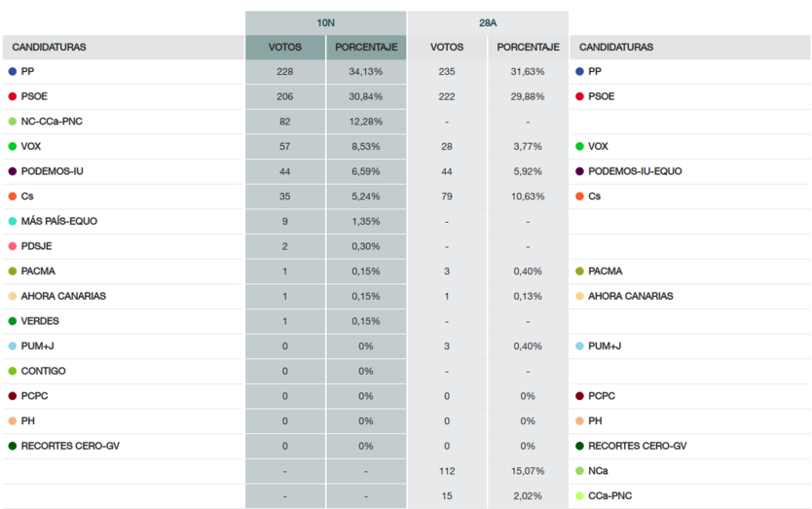This screenshot has width=812, height=509.
Task: Open AHORA CANARIAS in the right column
Action: coord(631,296)
